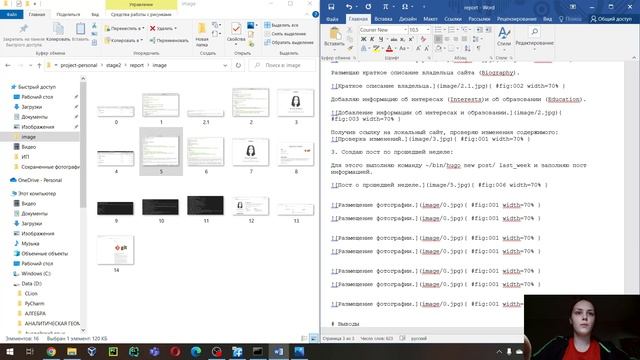Click Выделить все in Explorer ribbon
Image resolution: width=640 pixels, height=360 pixels.
pyautogui.click(x=281, y=25)
